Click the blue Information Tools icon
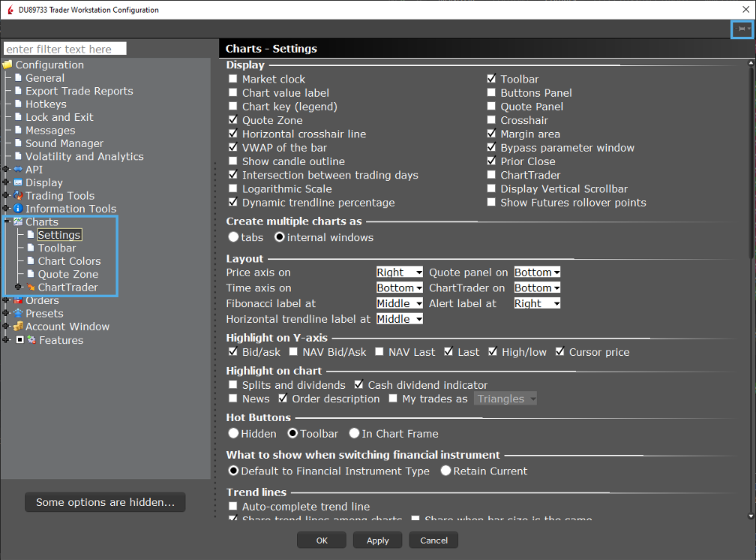The height and width of the screenshot is (560, 756). 17,209
